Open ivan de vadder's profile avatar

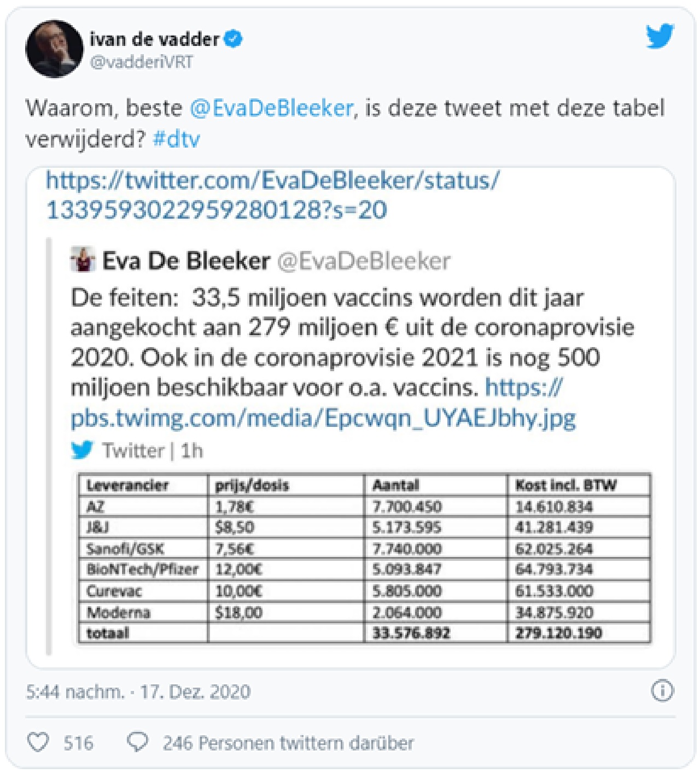tap(54, 49)
